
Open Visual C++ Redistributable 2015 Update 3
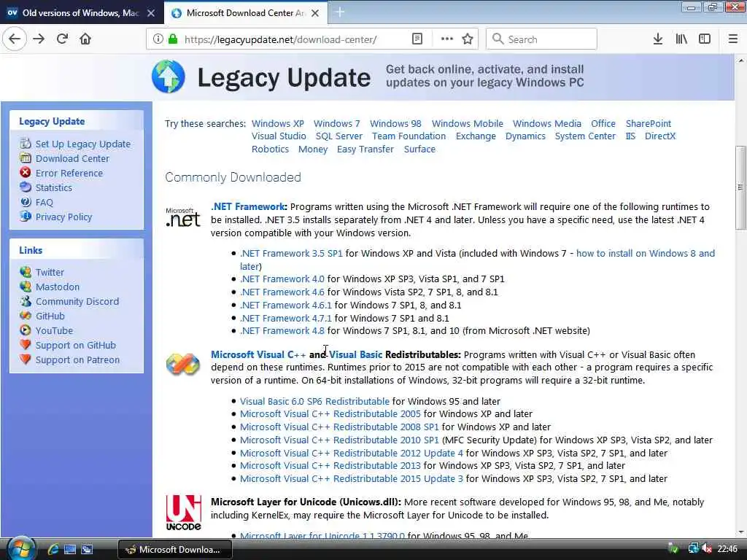tap(352, 478)
